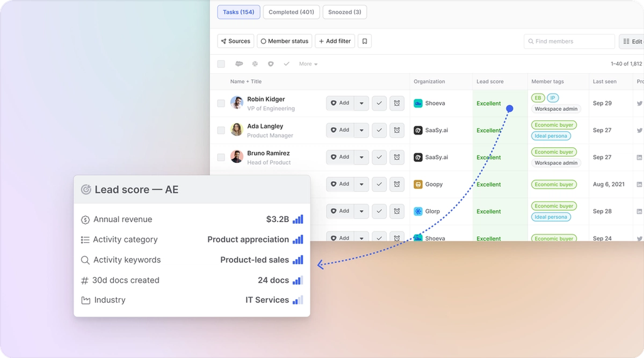Open the Add dropdown arrow for Bruno Ramirez

click(362, 157)
